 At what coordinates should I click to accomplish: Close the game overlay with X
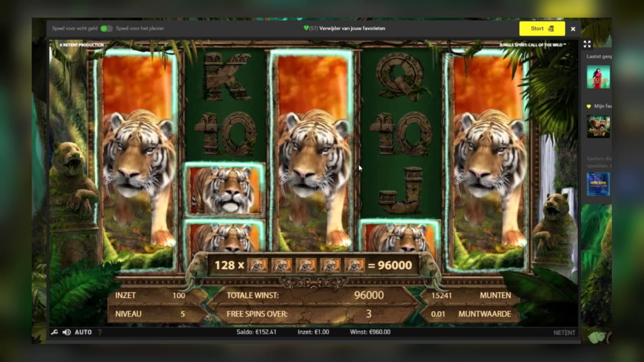tap(573, 29)
